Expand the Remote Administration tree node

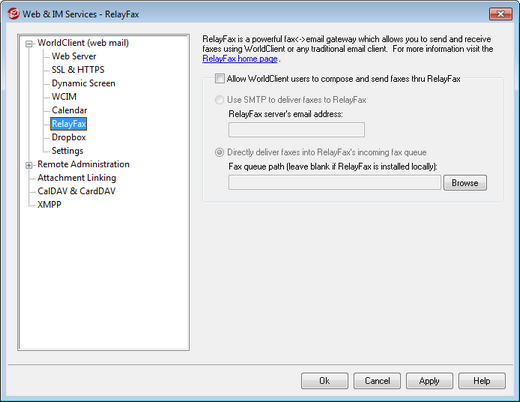pyautogui.click(x=29, y=165)
